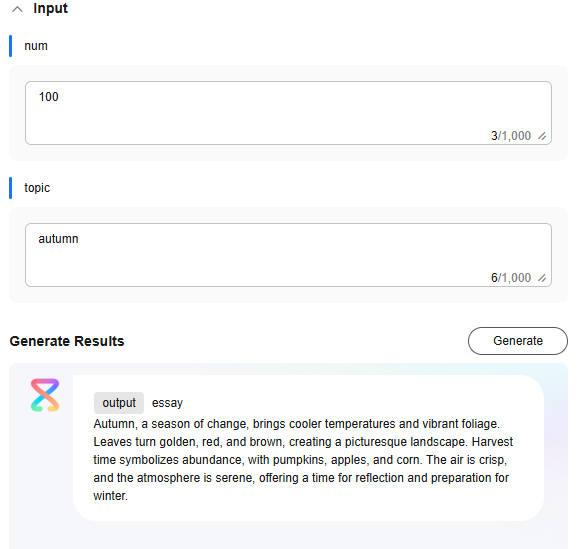
Task: Click the generated autumn essay text
Action: point(303,460)
